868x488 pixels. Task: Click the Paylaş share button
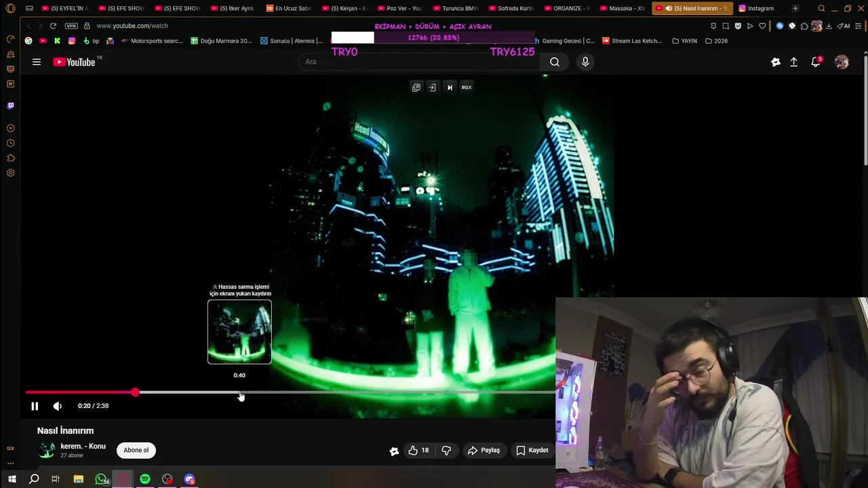(x=484, y=450)
